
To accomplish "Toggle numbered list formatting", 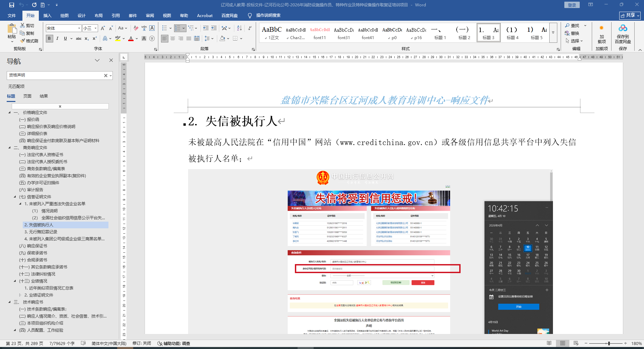I will (x=178, y=28).
